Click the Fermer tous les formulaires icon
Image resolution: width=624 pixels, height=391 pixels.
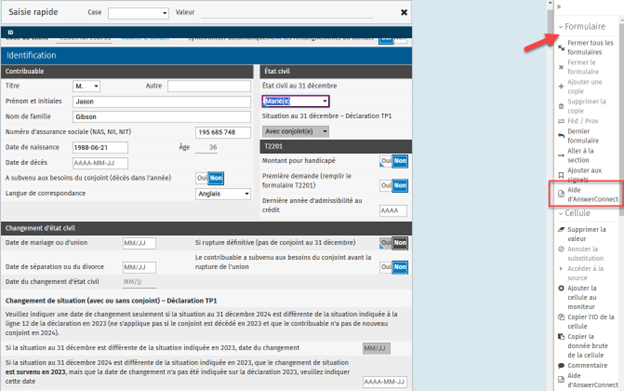[x=561, y=48]
